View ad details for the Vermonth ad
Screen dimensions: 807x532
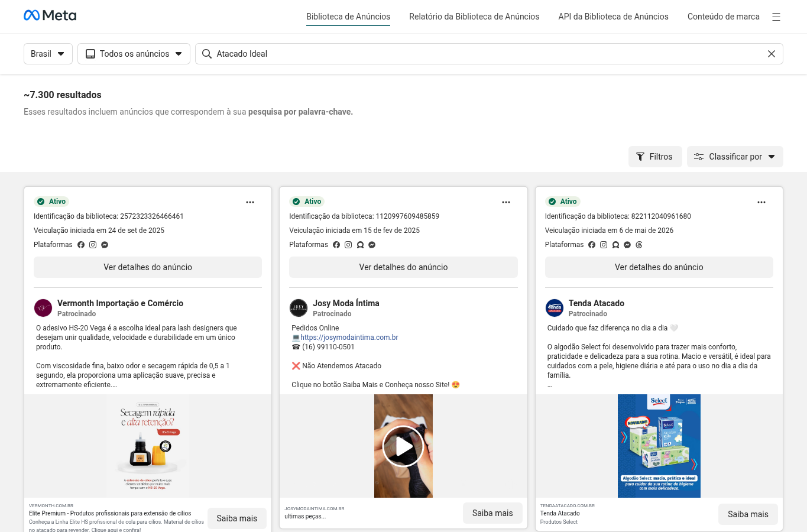[x=148, y=267]
